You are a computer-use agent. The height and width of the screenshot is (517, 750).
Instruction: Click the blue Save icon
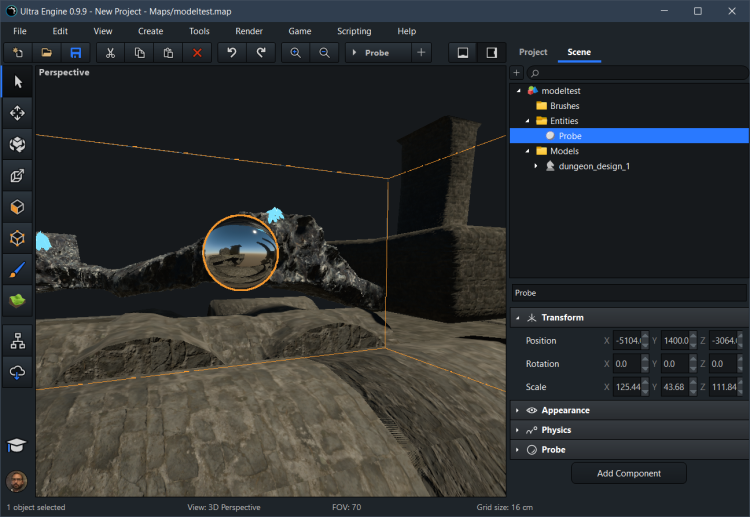(75, 53)
